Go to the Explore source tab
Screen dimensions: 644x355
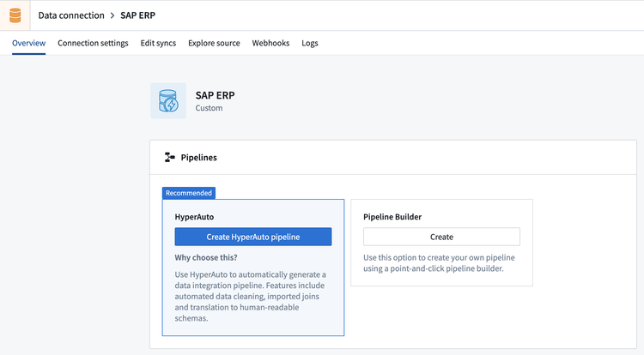tap(214, 43)
